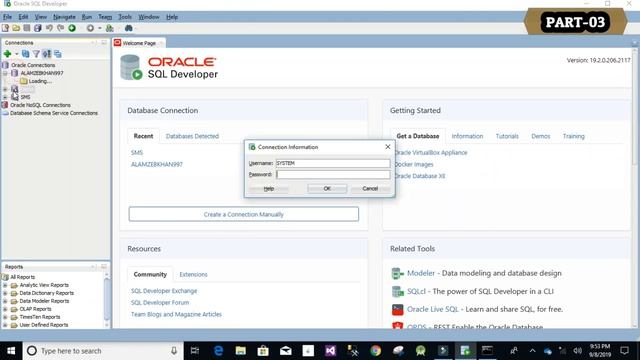Switch to the Information tab
640x360 pixels.
pyautogui.click(x=467, y=136)
